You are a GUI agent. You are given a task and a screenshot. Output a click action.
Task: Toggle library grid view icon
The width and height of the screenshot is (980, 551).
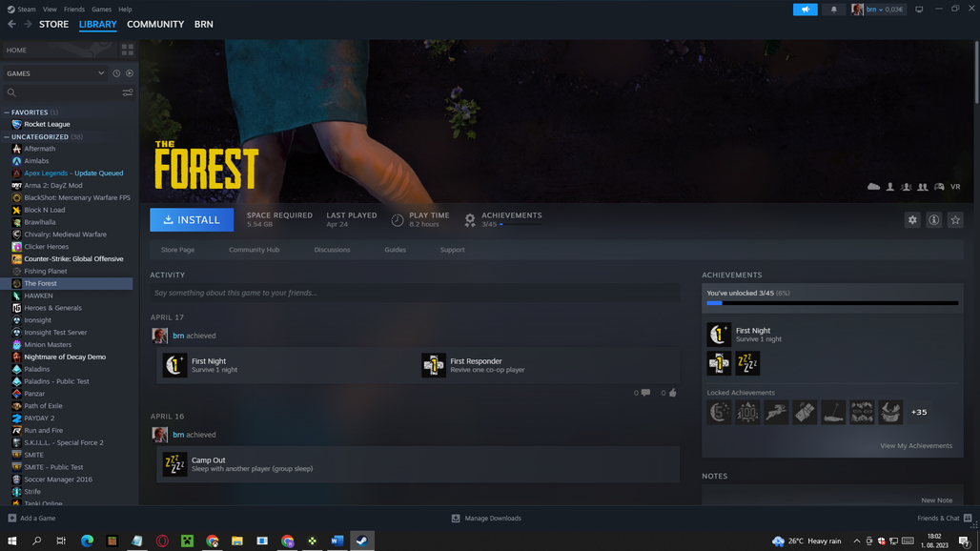(128, 50)
